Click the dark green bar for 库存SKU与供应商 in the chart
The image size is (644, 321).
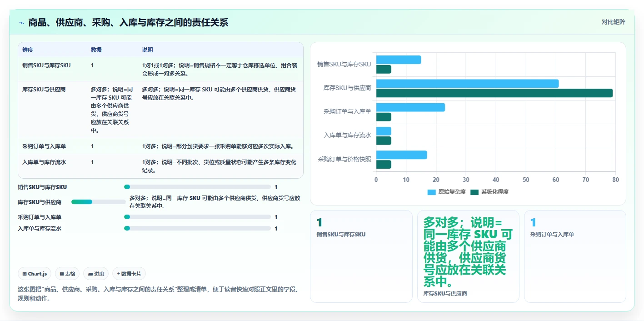(494, 93)
